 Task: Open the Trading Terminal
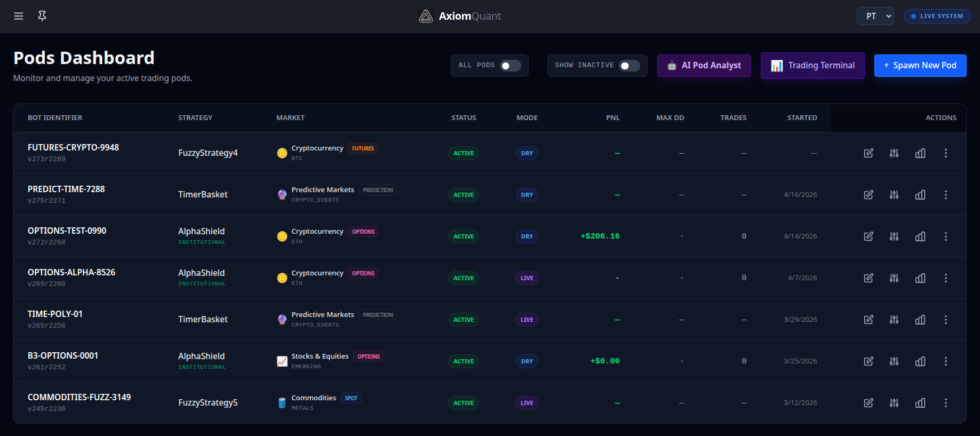click(x=812, y=66)
